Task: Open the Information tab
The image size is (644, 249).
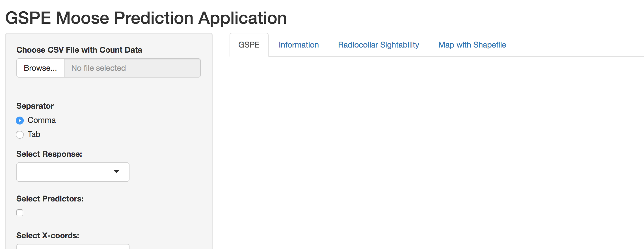Action: tap(299, 45)
